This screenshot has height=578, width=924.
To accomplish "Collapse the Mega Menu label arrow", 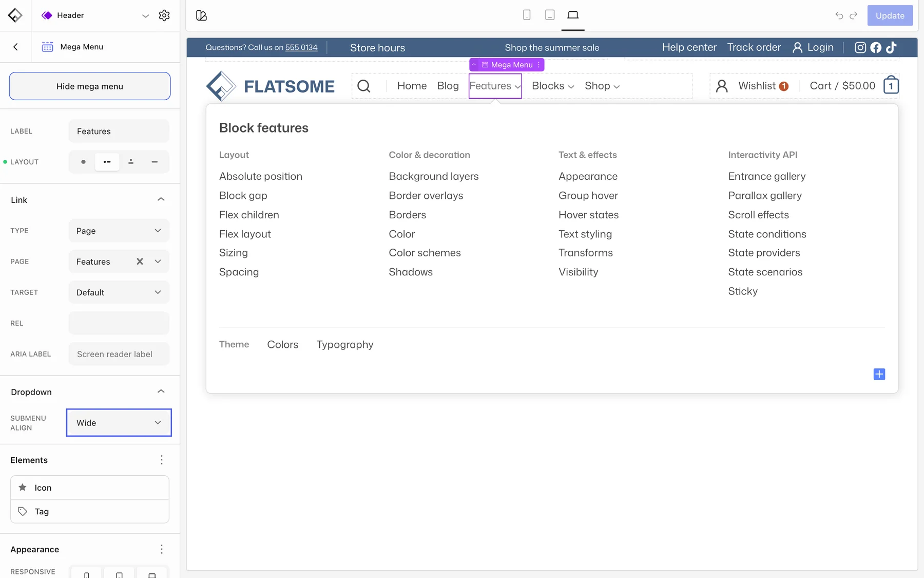I will click(474, 65).
